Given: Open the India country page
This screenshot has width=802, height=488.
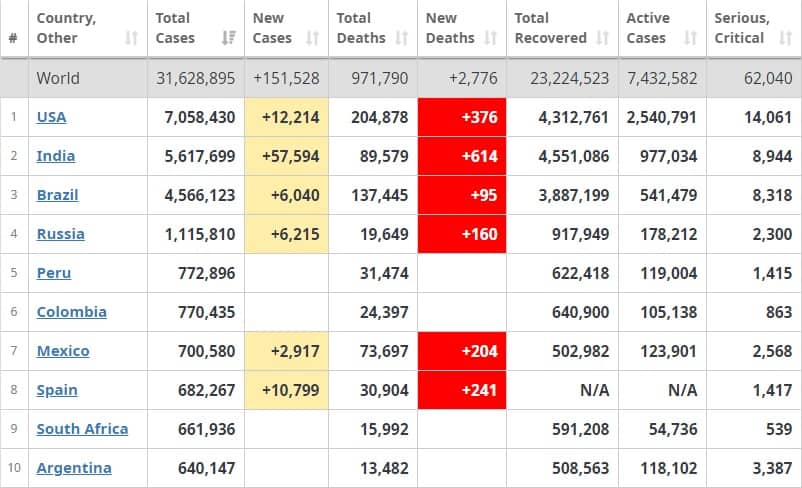Looking at the screenshot, I should point(56,156).
